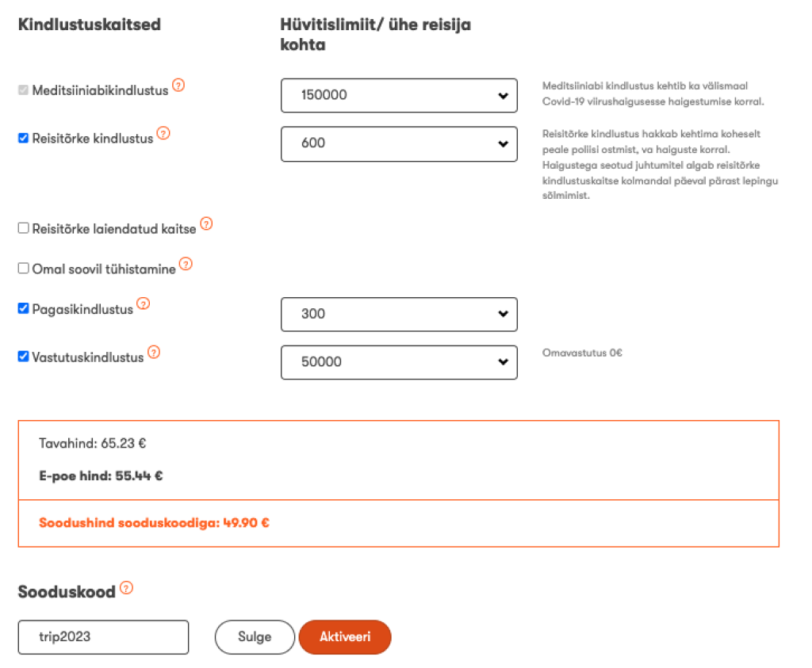Expand the 600 trip cancellation limit dropdown

[x=399, y=143]
